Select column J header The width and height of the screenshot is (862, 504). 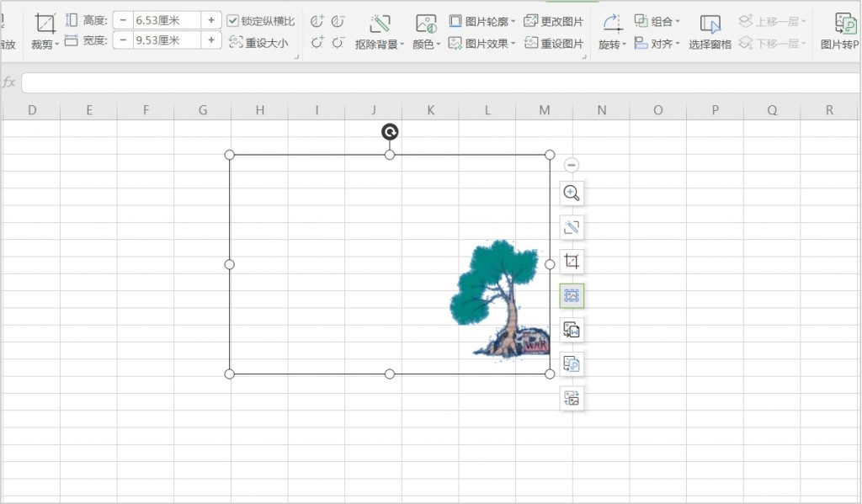374,110
